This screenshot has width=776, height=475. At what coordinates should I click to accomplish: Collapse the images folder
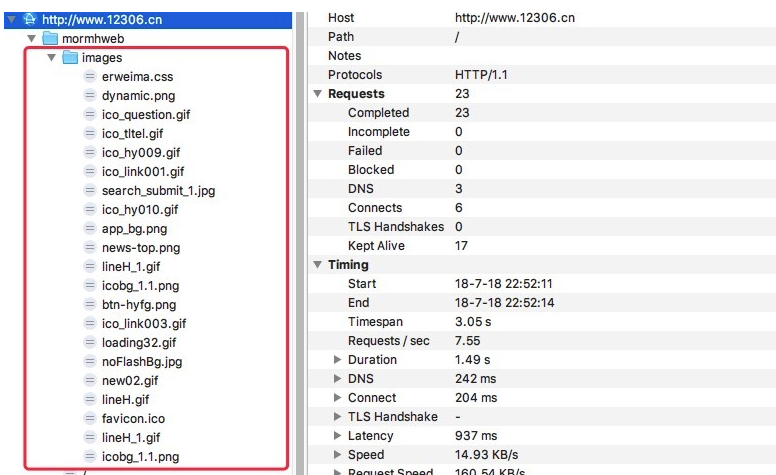pos(51,57)
